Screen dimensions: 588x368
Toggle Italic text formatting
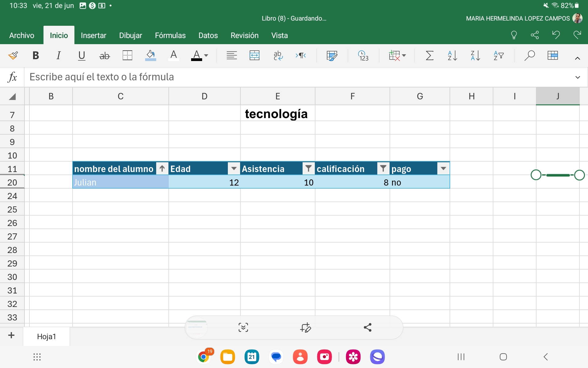58,56
